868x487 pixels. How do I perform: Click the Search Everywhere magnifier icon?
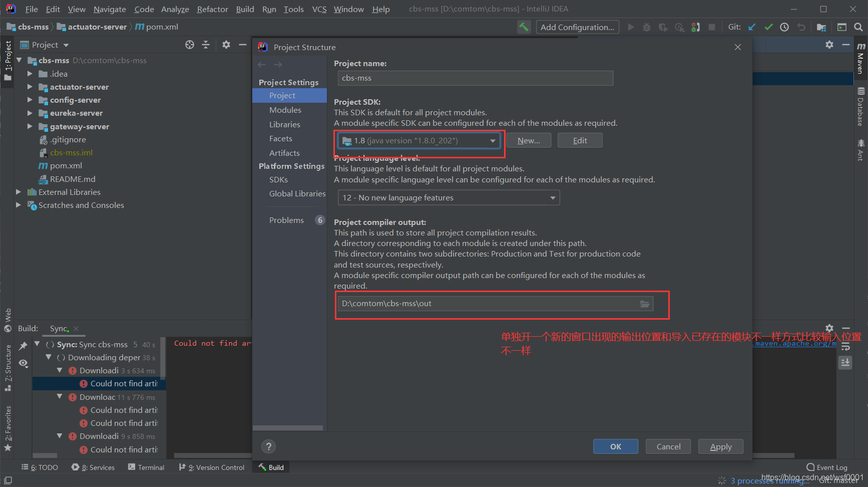pyautogui.click(x=858, y=27)
